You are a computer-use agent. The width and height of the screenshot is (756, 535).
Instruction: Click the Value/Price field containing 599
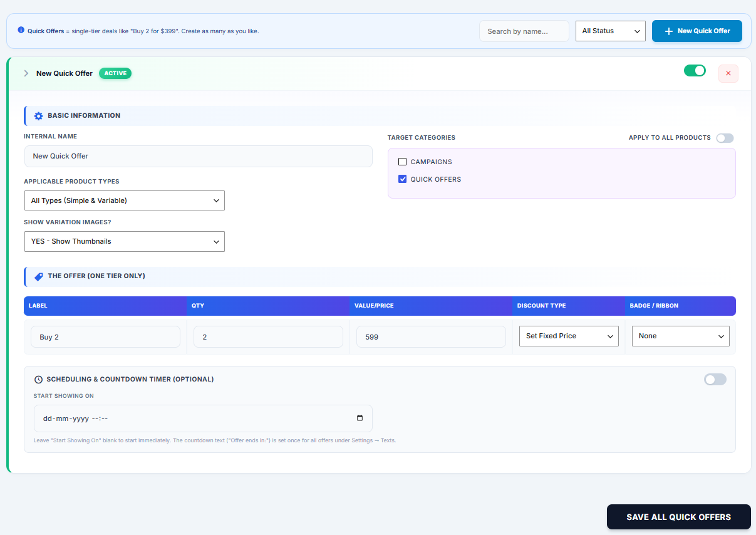(x=431, y=337)
